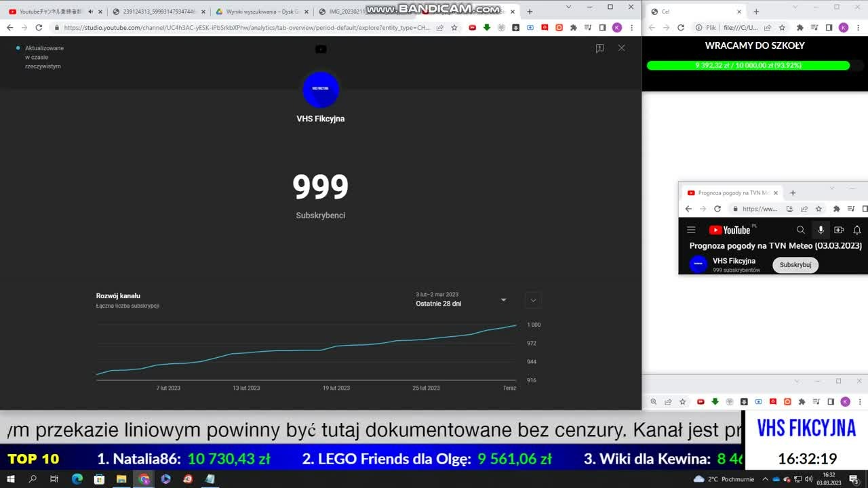
Task: Open the Chrome extensions puzzle icon
Action: tap(573, 28)
